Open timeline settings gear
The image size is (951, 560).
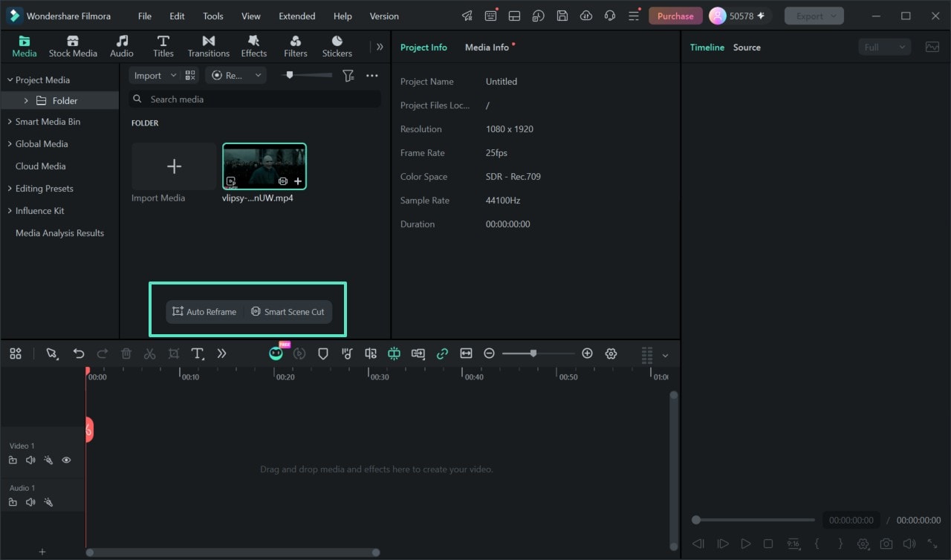coord(611,354)
